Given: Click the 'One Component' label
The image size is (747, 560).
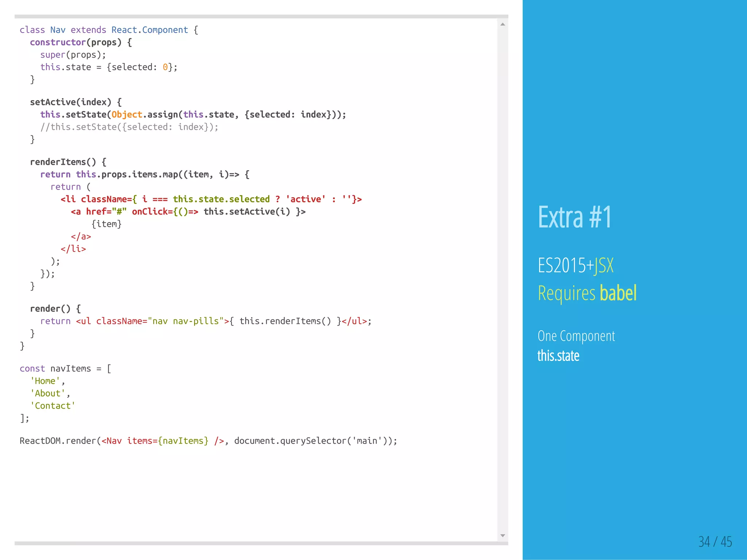Looking at the screenshot, I should pos(576,336).
